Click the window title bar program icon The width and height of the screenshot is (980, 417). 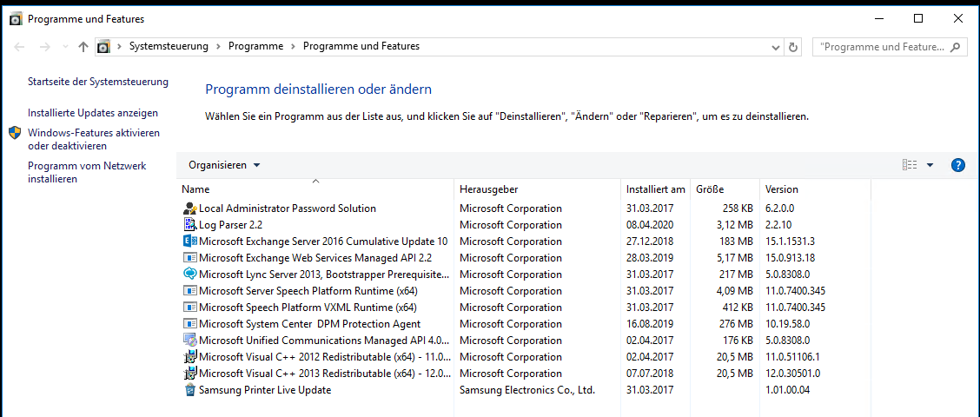(x=17, y=19)
